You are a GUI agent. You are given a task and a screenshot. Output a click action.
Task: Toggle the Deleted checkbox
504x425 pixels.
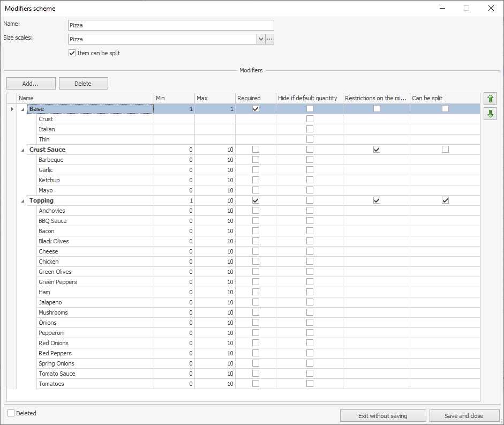click(x=11, y=413)
